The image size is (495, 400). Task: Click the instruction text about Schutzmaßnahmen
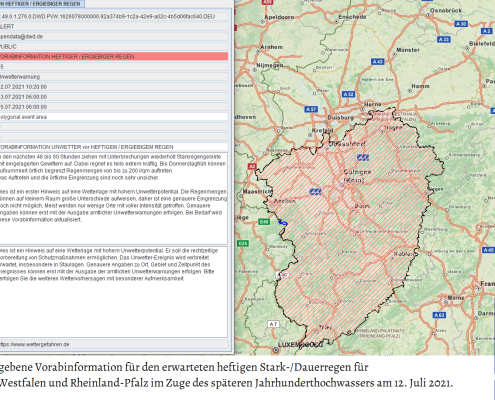pos(114,292)
